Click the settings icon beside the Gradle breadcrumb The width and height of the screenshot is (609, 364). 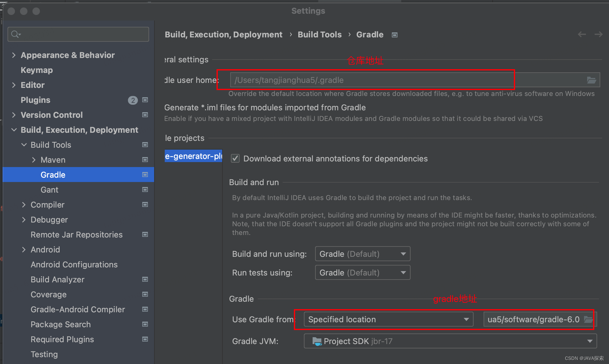(x=394, y=35)
